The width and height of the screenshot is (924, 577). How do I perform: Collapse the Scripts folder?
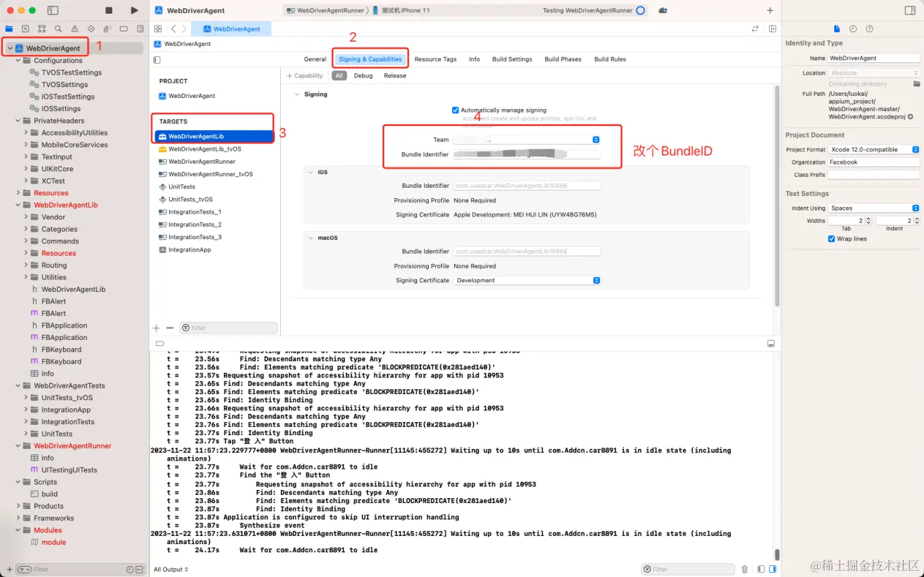pyautogui.click(x=18, y=482)
